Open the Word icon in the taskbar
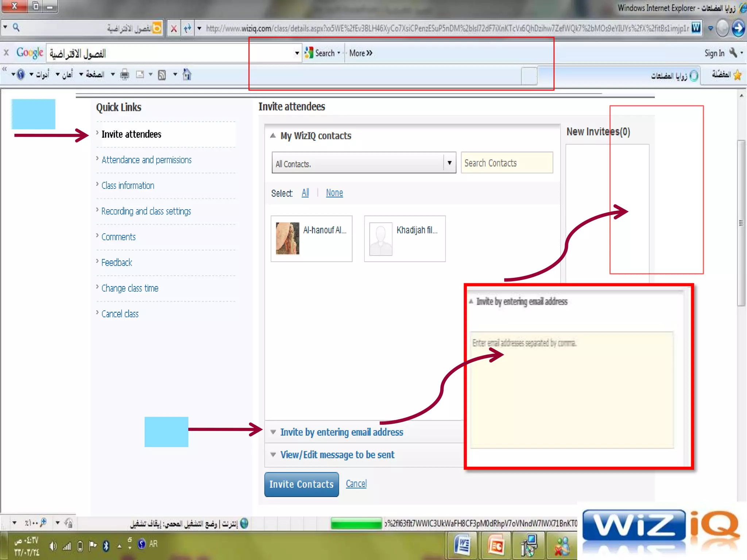 click(x=462, y=546)
